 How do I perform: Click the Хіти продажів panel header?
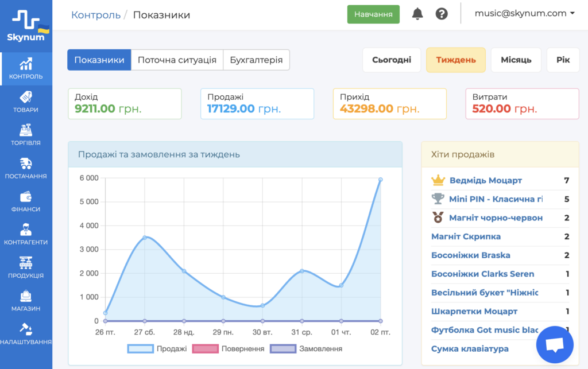[500, 154]
